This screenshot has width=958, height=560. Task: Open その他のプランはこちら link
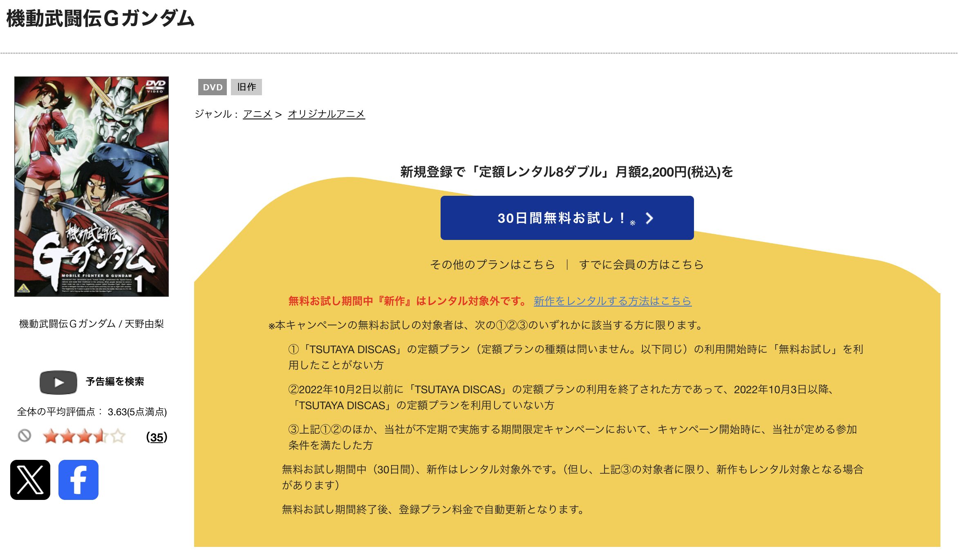coord(492,264)
